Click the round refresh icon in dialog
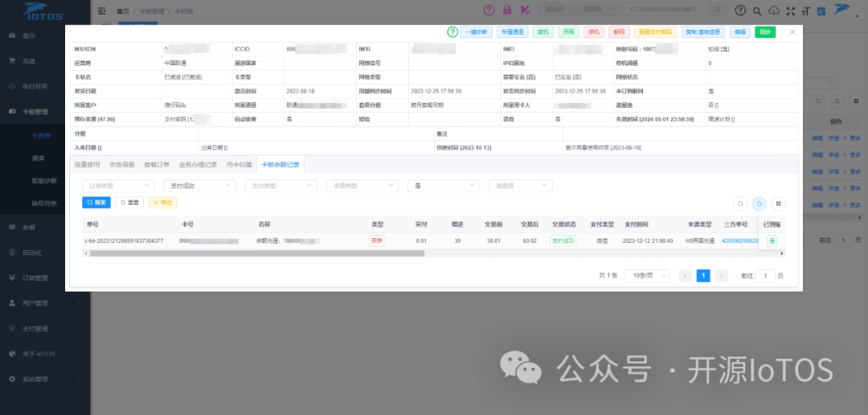Viewport: 868px width, 415px height. 759,204
